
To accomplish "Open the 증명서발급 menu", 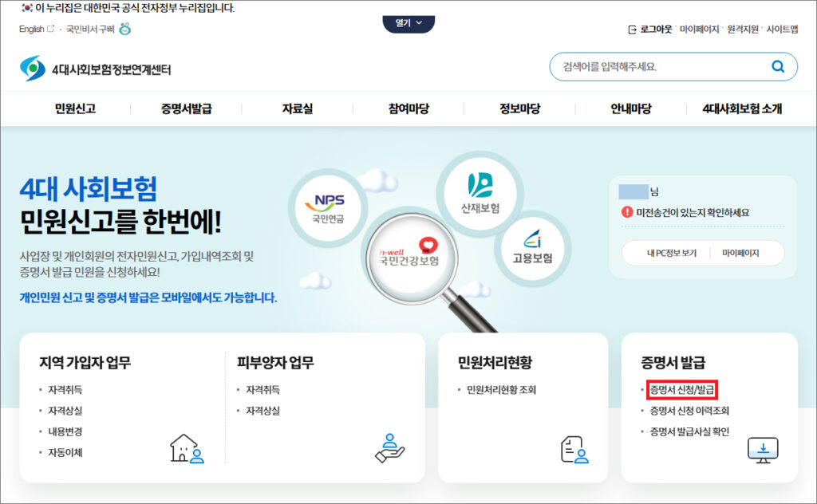I will click(186, 109).
